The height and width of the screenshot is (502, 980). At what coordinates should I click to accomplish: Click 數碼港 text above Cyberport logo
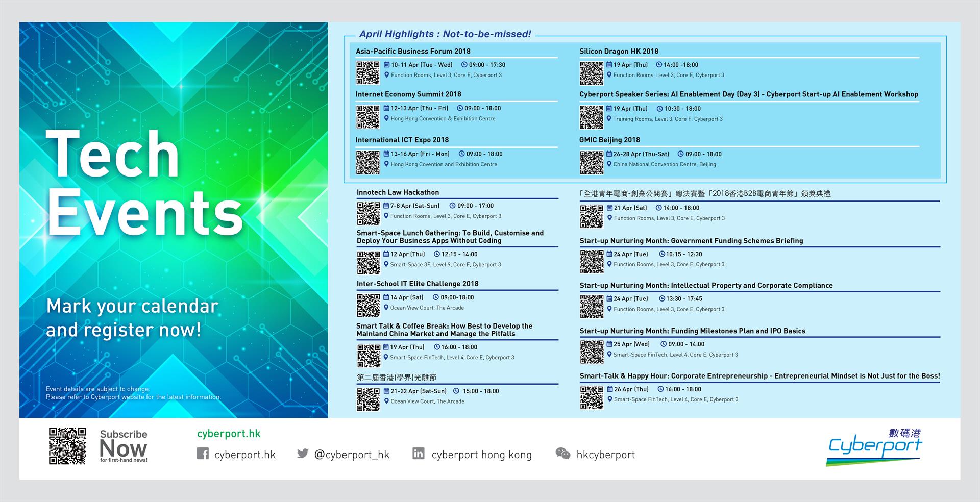(905, 433)
